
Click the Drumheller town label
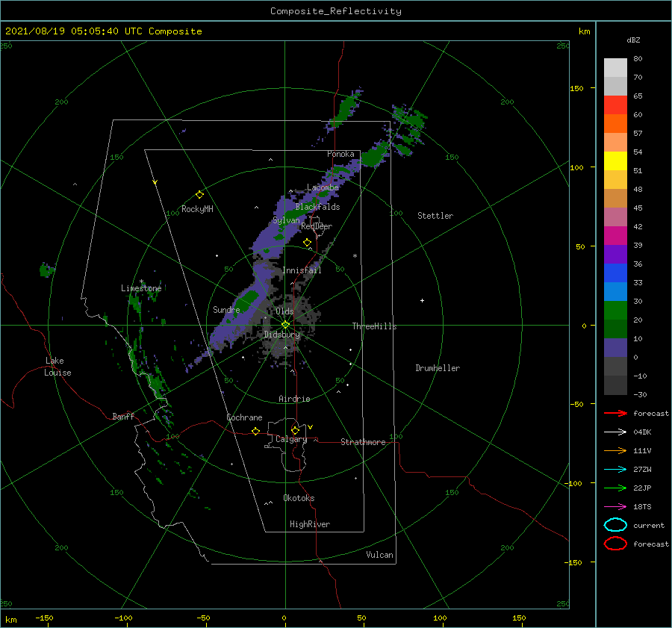click(x=438, y=368)
